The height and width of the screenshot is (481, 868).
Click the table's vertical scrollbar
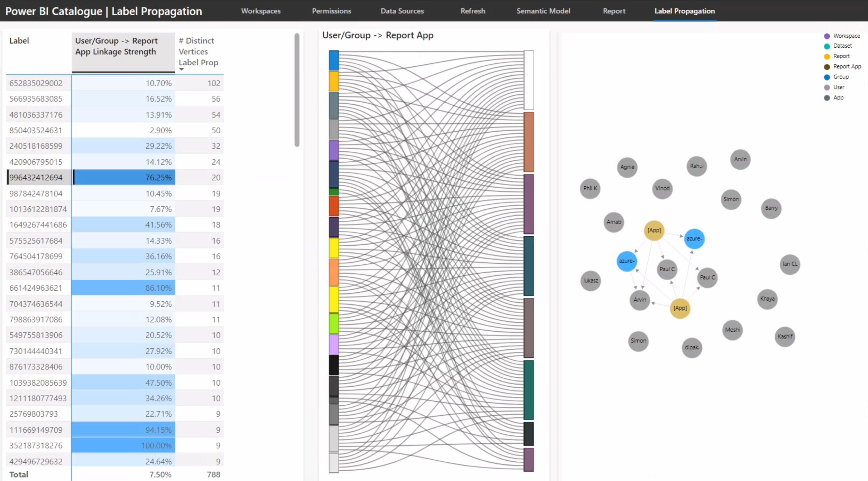[x=297, y=90]
